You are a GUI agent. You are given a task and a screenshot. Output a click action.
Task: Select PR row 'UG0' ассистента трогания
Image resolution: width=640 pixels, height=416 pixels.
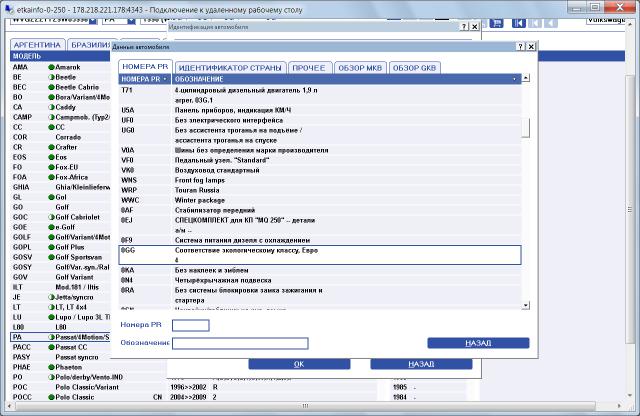click(x=320, y=135)
